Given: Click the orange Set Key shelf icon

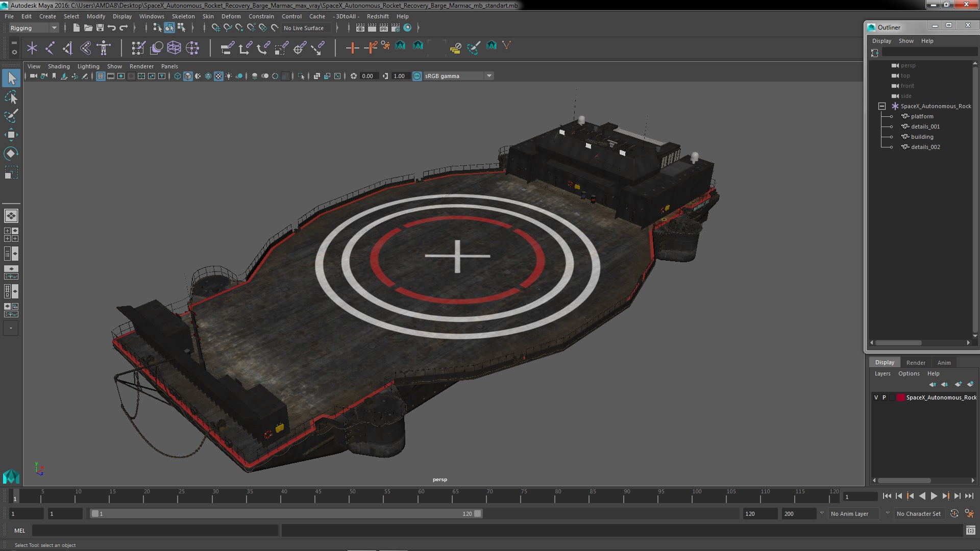Looking at the screenshot, I should (352, 48).
